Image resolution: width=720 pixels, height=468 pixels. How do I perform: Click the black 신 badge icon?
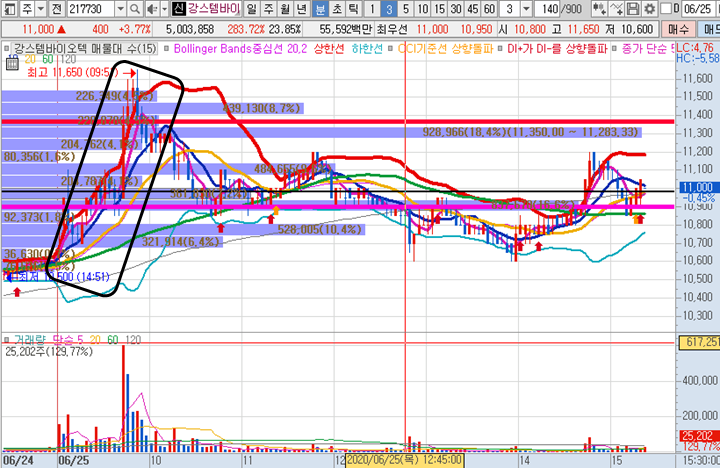click(179, 9)
